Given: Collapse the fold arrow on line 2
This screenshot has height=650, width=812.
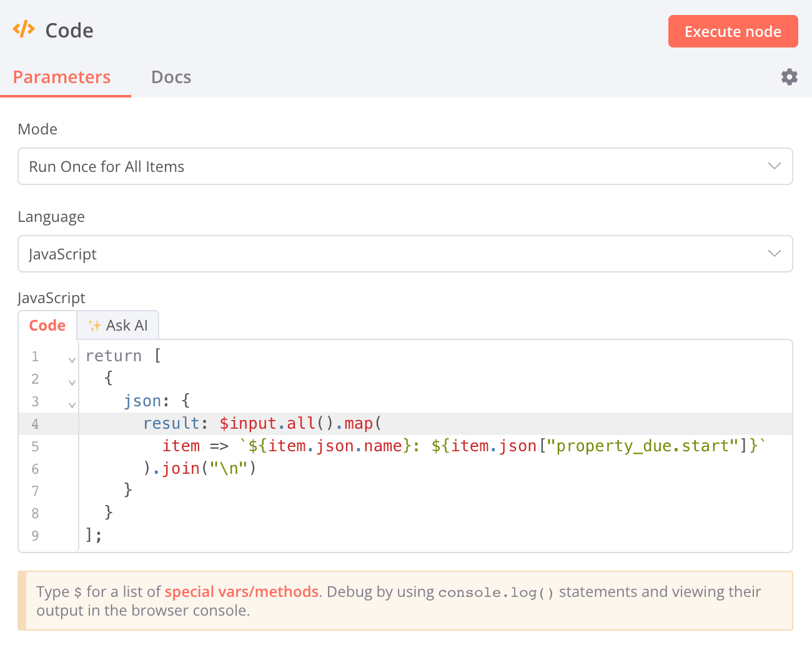Looking at the screenshot, I should coord(72,382).
